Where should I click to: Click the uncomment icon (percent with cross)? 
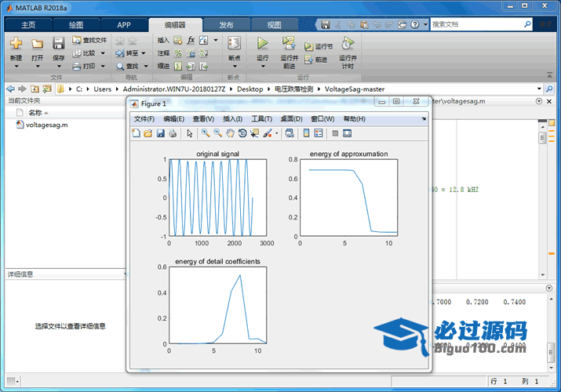pyautogui.click(x=191, y=53)
